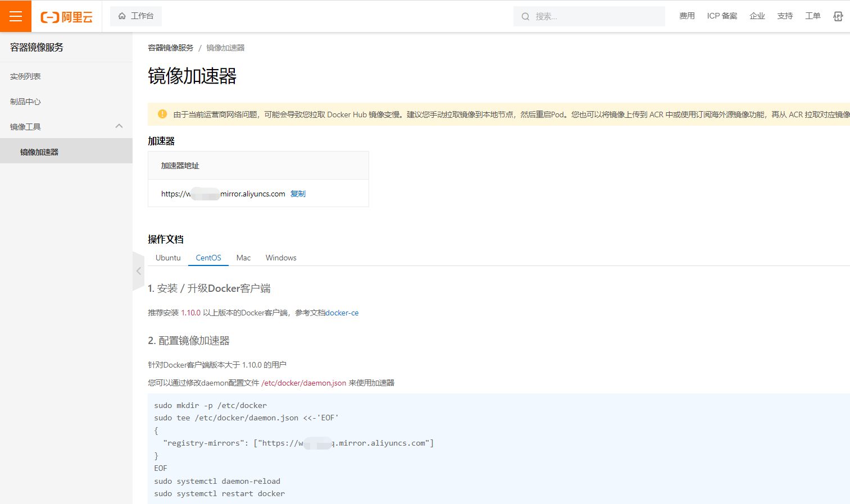Click the Docker Hub warning banner text

[x=511, y=114]
